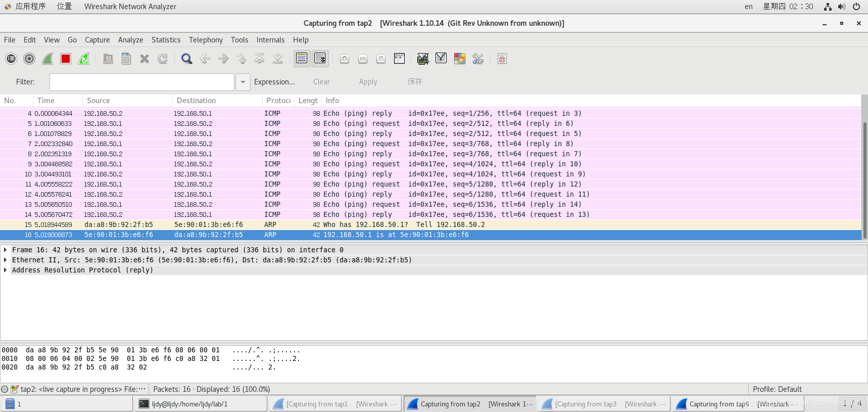Viewport: 868px width, 412px height.
Task: Sort packet list by Destination column
Action: pos(218,101)
